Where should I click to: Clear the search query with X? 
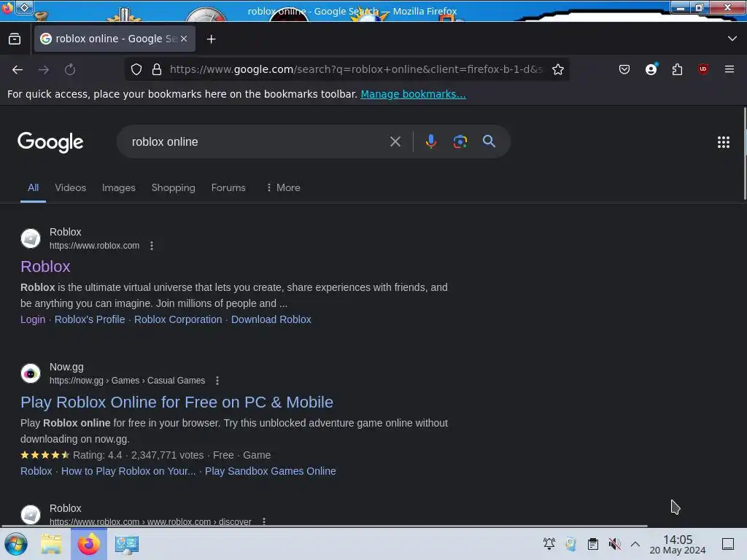click(x=395, y=142)
